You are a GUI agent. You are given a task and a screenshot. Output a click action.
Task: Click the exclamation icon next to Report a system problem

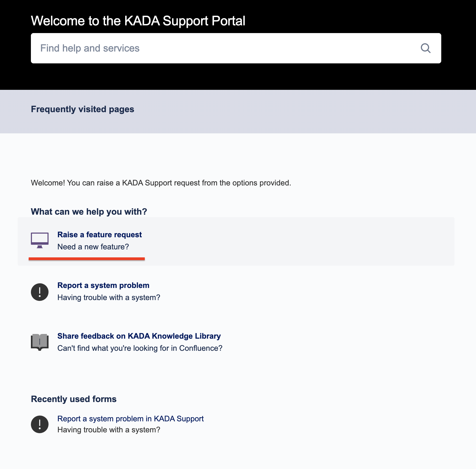pos(40,292)
